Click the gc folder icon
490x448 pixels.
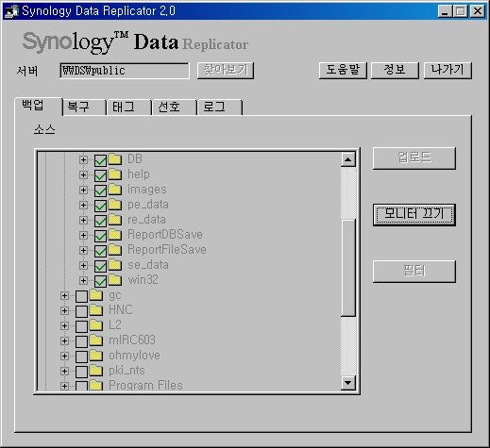(96, 295)
